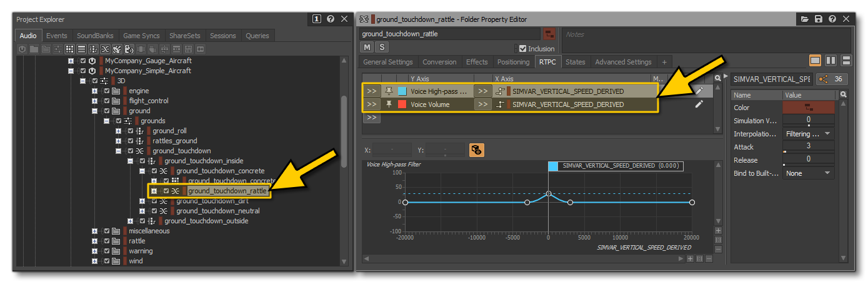Click the save icon in Property Editor title bar
The image size is (868, 284).
point(819,19)
